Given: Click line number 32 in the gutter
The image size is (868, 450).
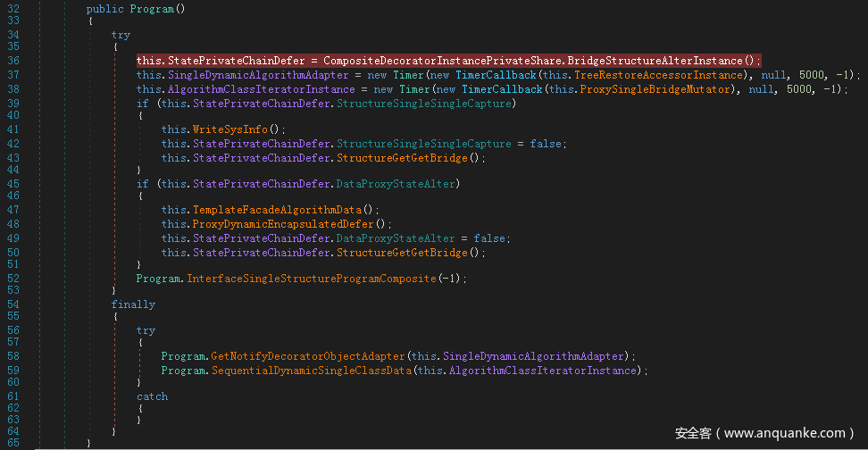Looking at the screenshot, I should [x=13, y=9].
